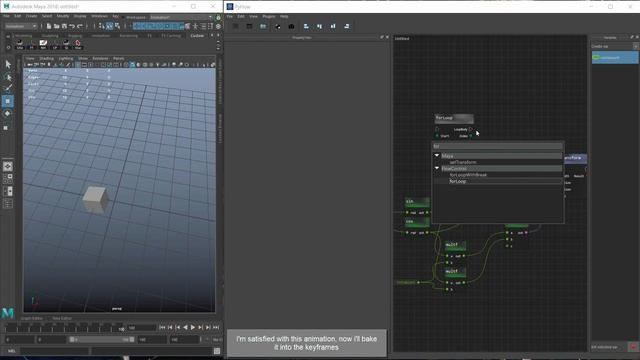Toggle MEL command language label
The image size is (640, 360).
11,351
